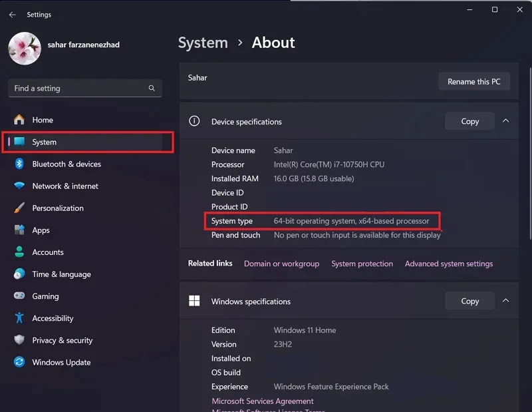Open the Apps settings page
This screenshot has height=412, width=532.
[41, 230]
